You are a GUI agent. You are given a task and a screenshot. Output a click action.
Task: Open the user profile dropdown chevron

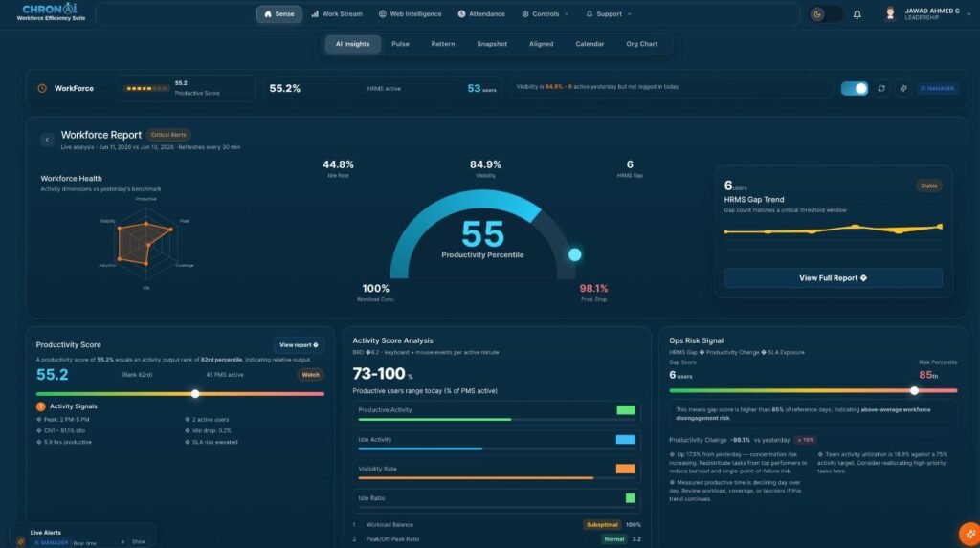pos(969,13)
